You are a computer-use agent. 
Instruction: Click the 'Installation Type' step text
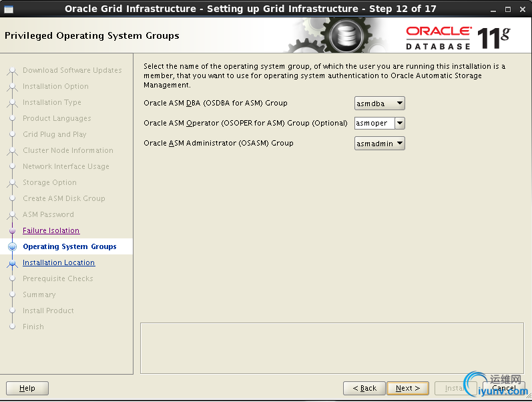pos(52,102)
